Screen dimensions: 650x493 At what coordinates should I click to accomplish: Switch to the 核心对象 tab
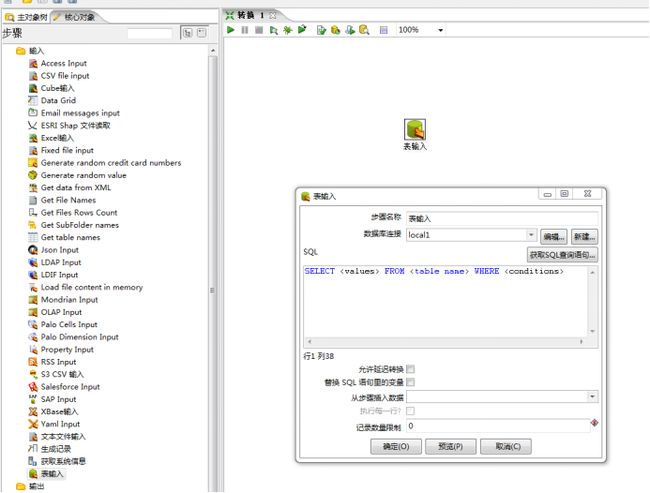click(x=75, y=17)
